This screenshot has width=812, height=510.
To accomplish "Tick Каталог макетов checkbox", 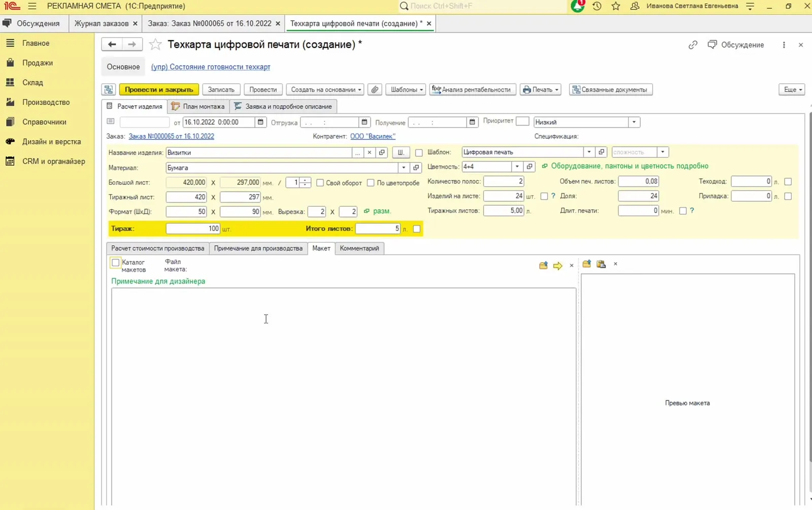I will [x=115, y=263].
